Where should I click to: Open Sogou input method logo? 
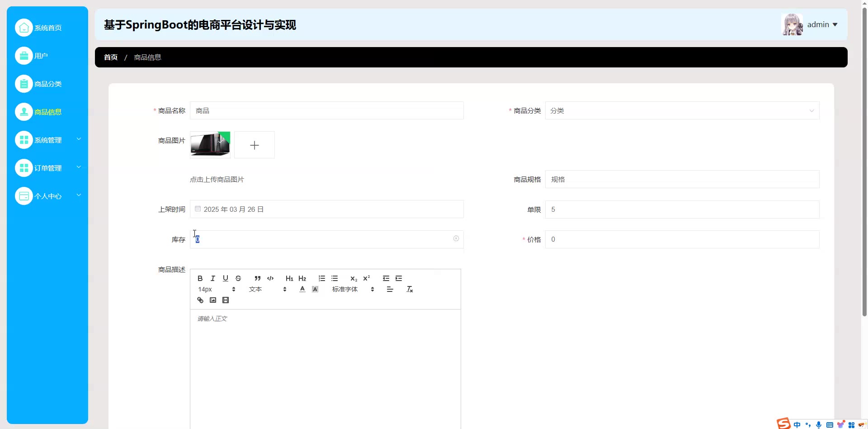pyautogui.click(x=783, y=423)
